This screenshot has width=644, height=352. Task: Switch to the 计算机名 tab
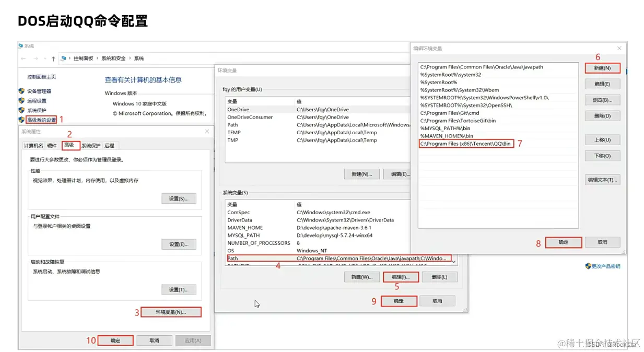(33, 146)
